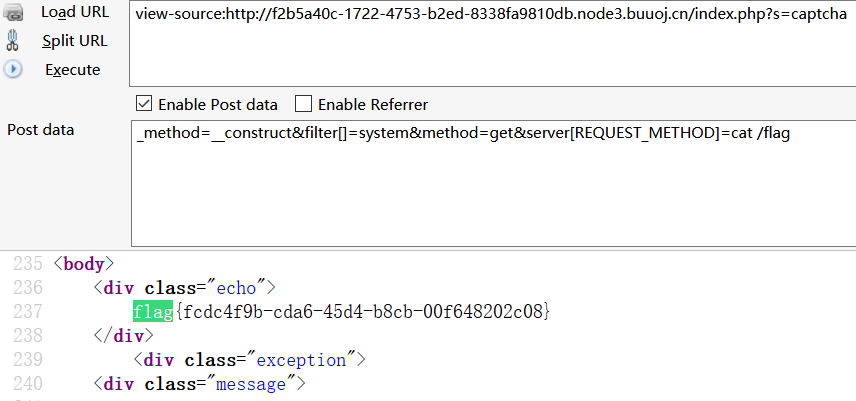
Task: Click source line number 235
Action: [29, 264]
